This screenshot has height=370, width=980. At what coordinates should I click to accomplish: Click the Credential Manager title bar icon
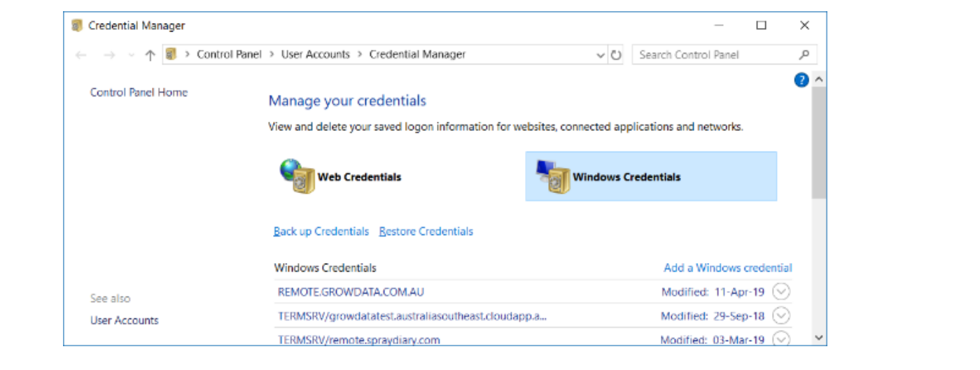[x=77, y=26]
